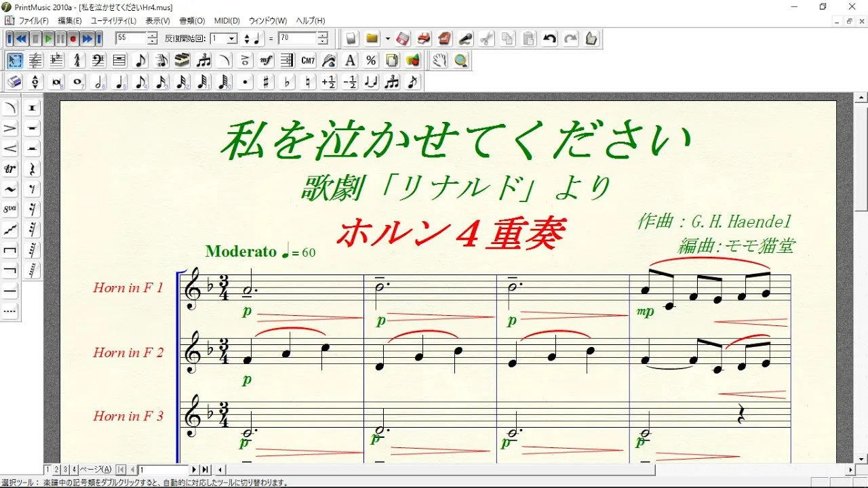Screen dimensions: 868x488
Task: Select the trill smart shape
Action: 10,169
